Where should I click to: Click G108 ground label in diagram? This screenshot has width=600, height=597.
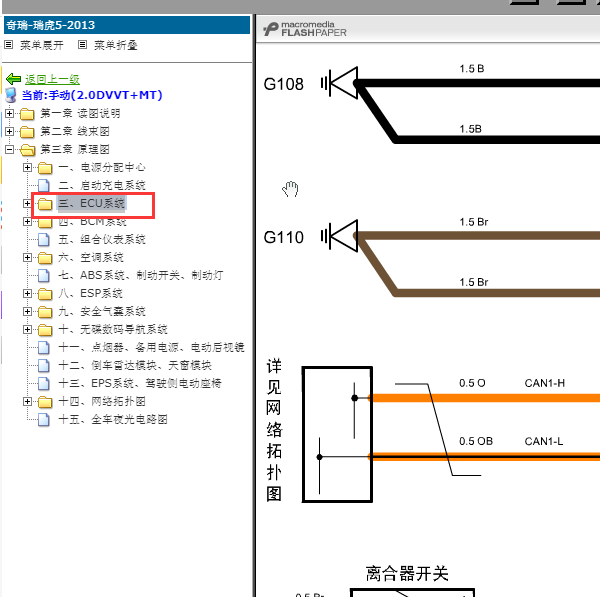[x=284, y=84]
